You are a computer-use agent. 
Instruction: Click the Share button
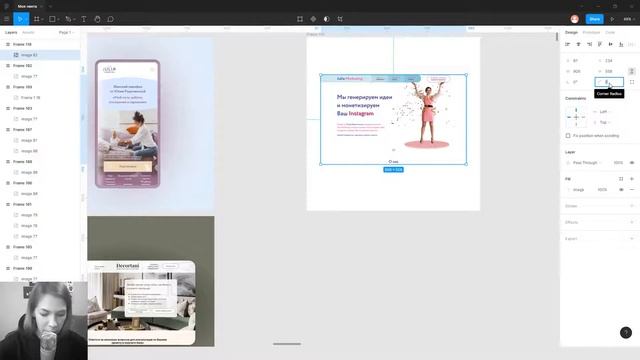tap(595, 19)
